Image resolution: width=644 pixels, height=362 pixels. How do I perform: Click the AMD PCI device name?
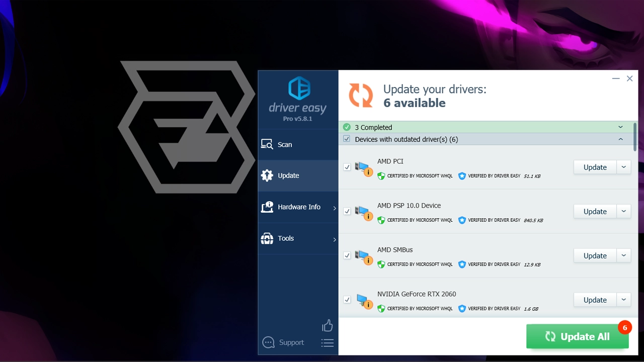390,161
